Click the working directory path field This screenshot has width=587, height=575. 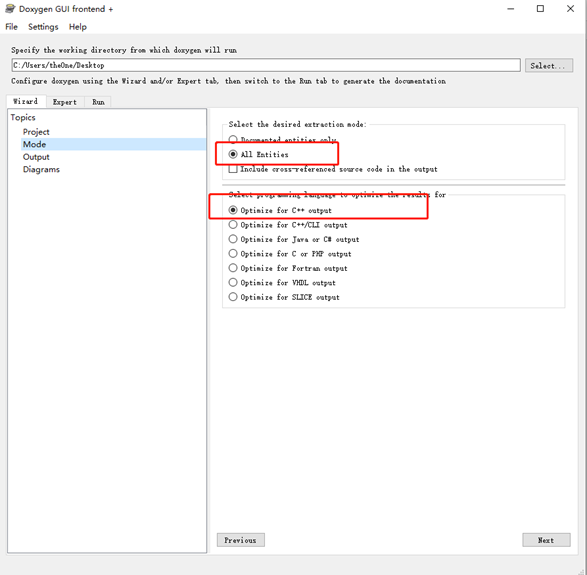(266, 65)
